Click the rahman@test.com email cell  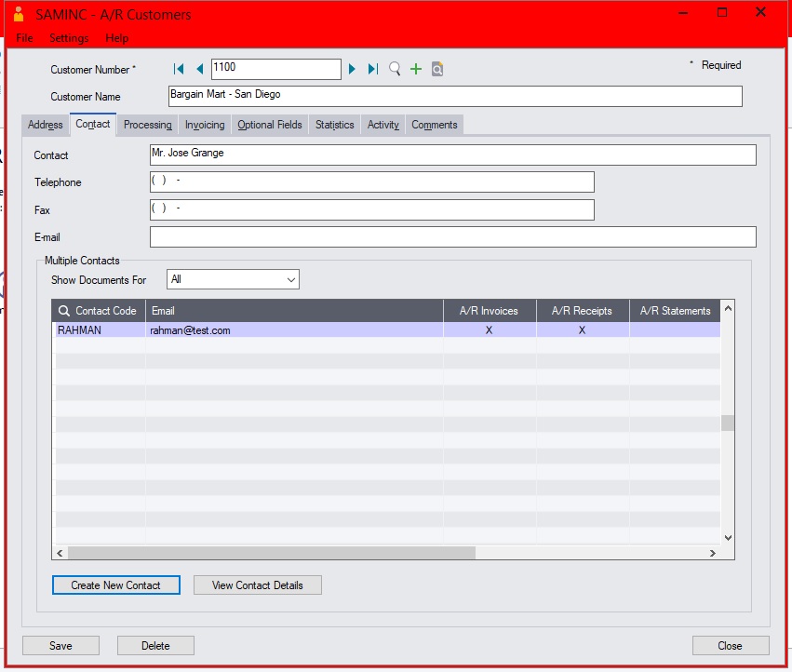294,329
